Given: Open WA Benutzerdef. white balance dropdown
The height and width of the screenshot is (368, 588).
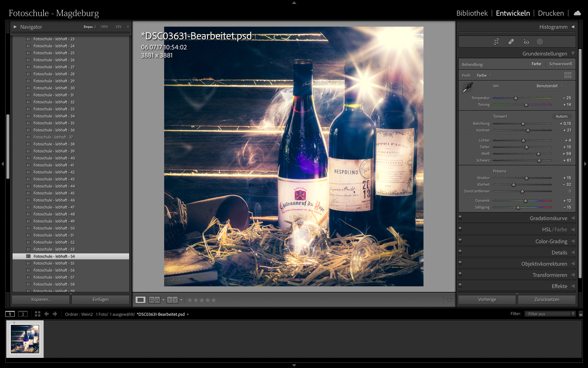Looking at the screenshot, I should click(549, 86).
